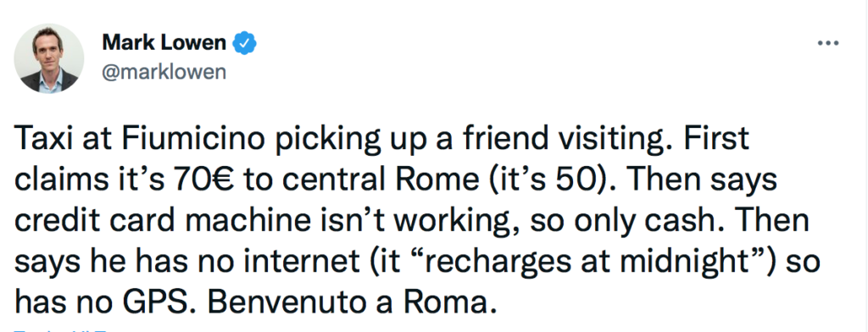Open the three-dots more options menu
The width and height of the screenshot is (868, 332).
828,43
